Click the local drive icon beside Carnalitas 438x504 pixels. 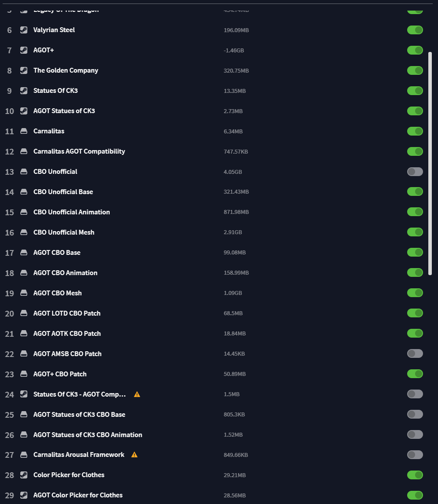(x=24, y=131)
